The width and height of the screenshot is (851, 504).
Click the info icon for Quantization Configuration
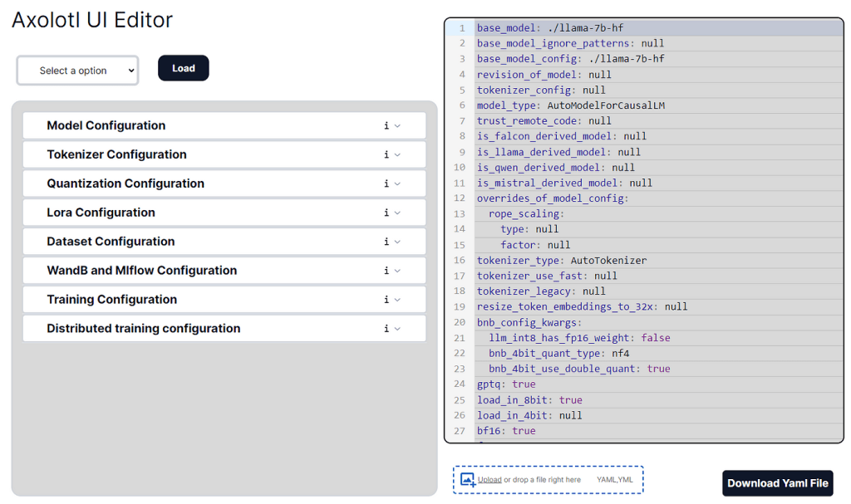click(x=386, y=184)
